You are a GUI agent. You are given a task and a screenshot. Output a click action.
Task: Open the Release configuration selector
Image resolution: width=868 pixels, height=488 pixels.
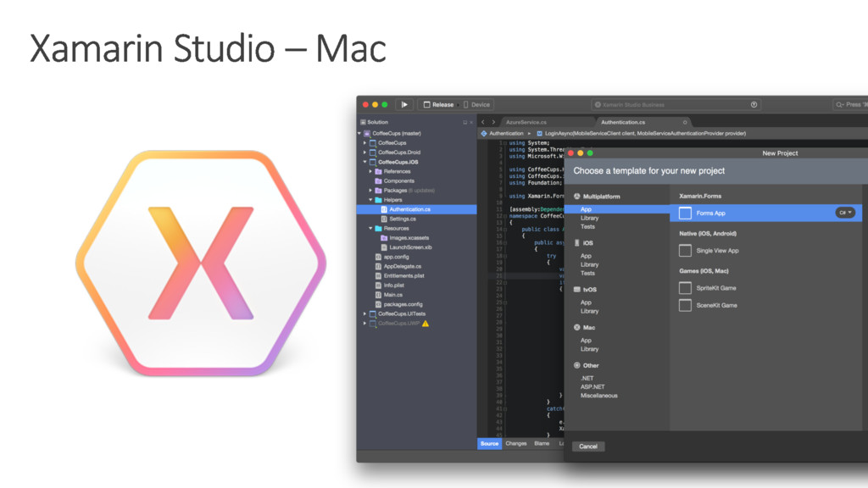tap(438, 104)
